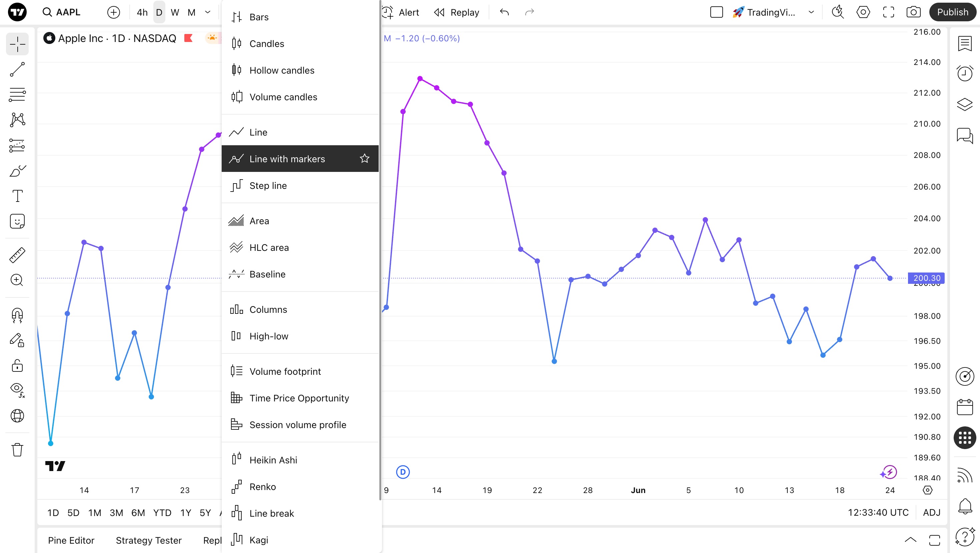Open the Alerts clock panel icon
This screenshot has width=980, height=553.
point(964,73)
